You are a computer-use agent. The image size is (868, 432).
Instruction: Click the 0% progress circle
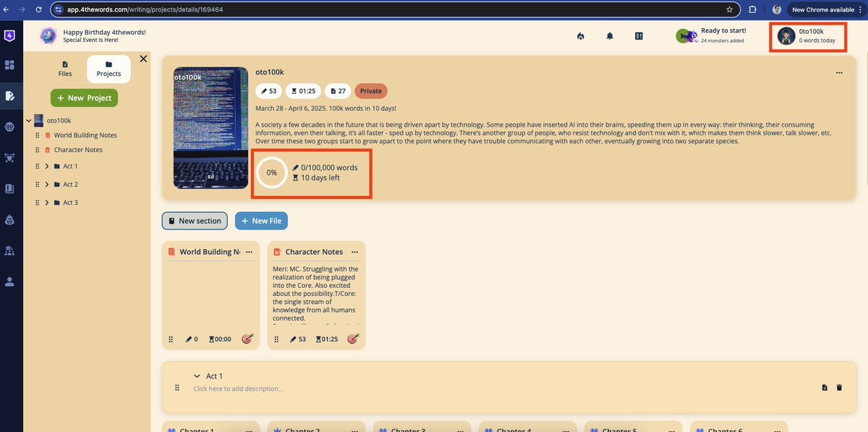272,173
